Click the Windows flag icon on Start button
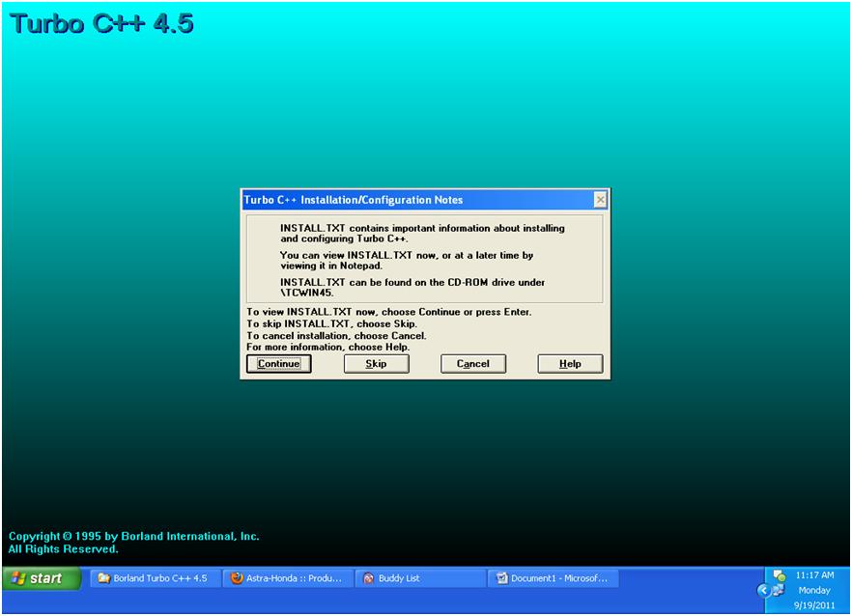Screen dimensions: 852x616 click(19, 577)
